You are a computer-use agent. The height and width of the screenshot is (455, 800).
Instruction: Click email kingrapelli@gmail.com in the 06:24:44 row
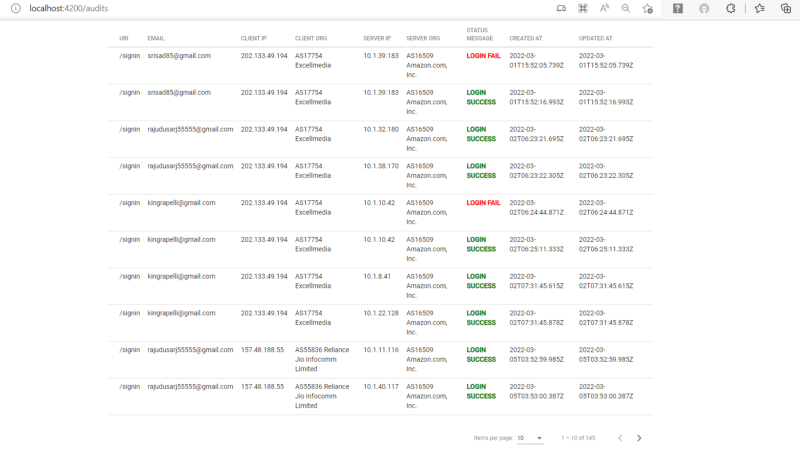click(181, 203)
